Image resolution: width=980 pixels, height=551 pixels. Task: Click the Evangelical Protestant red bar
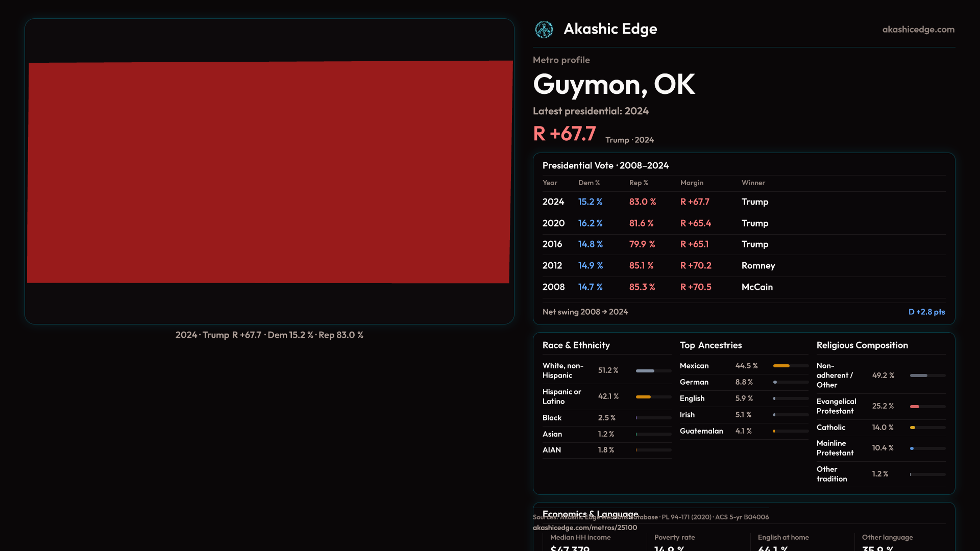(x=927, y=407)
